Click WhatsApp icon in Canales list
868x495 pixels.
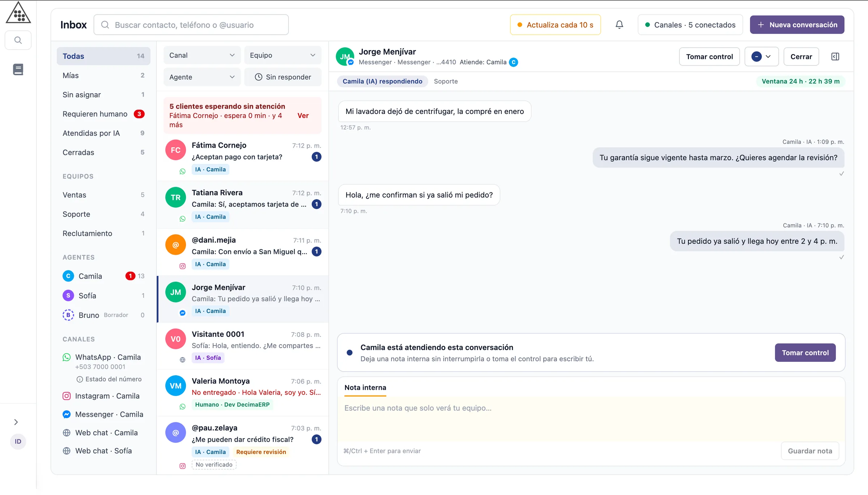(x=67, y=357)
